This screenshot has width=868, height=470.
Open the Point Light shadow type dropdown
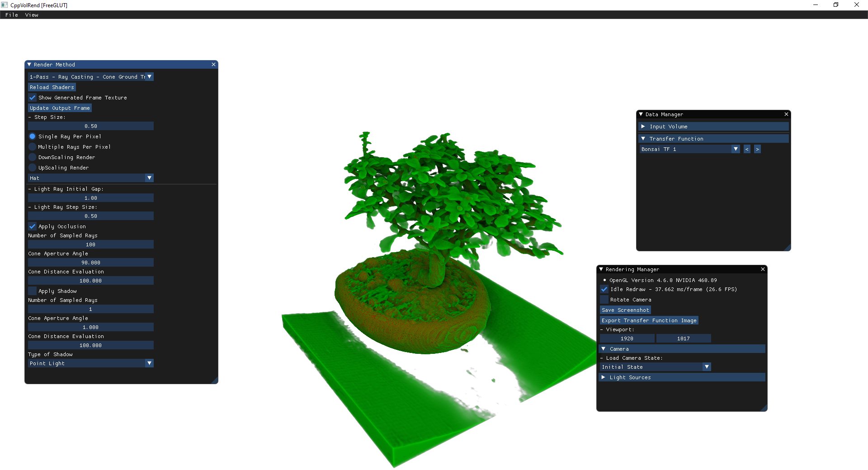tap(90, 363)
